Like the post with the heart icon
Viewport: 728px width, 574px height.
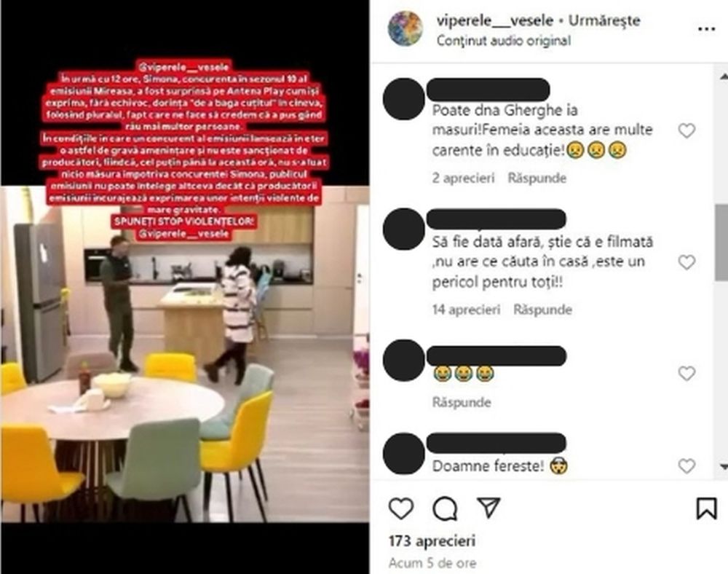click(401, 508)
